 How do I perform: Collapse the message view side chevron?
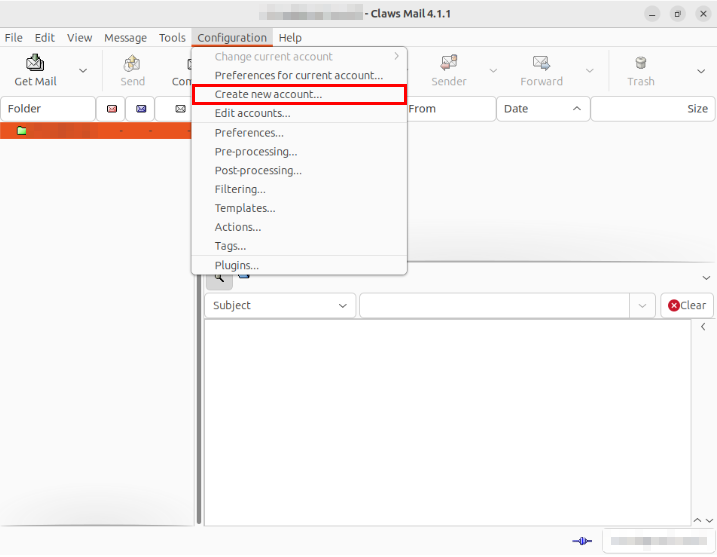(x=703, y=327)
